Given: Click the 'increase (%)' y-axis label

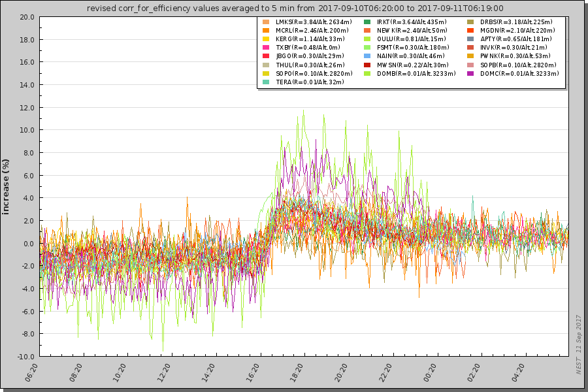Looking at the screenshot, I should pyautogui.click(x=7, y=186).
